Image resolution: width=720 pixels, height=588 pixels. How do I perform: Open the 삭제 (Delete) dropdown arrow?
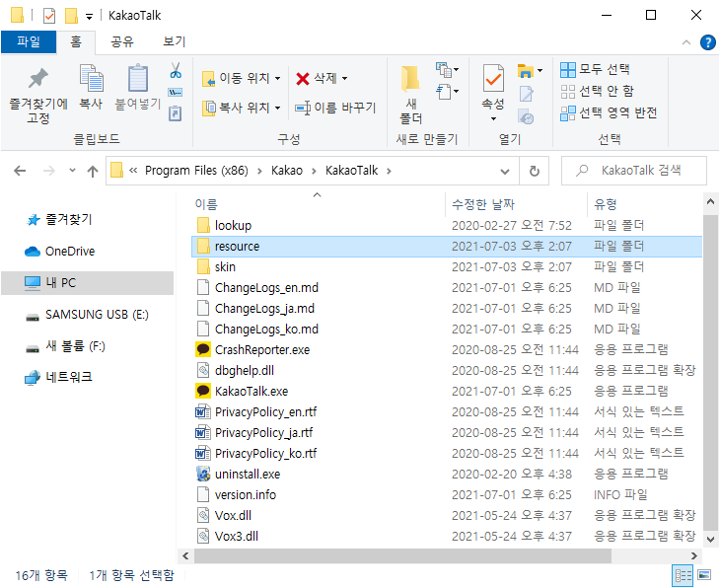345,79
